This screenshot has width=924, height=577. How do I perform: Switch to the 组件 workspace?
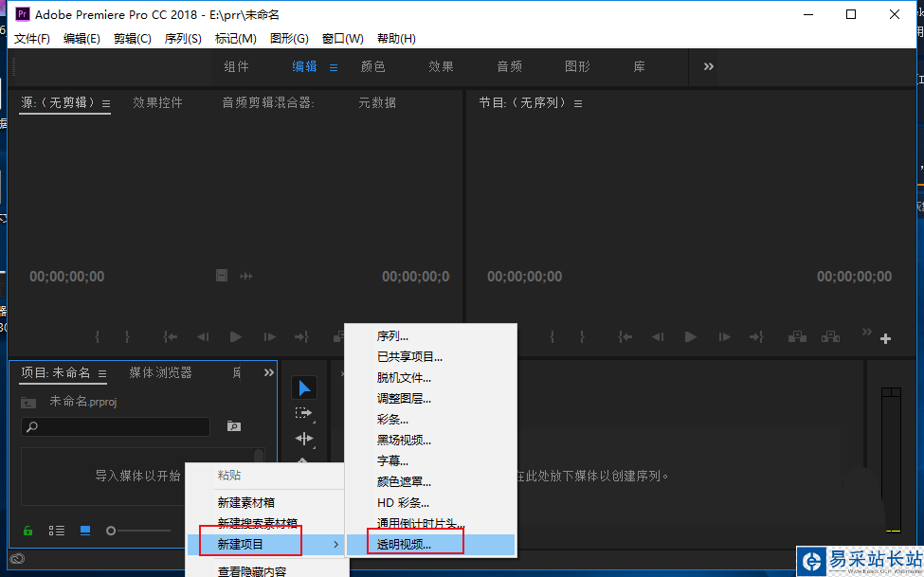tap(236, 66)
